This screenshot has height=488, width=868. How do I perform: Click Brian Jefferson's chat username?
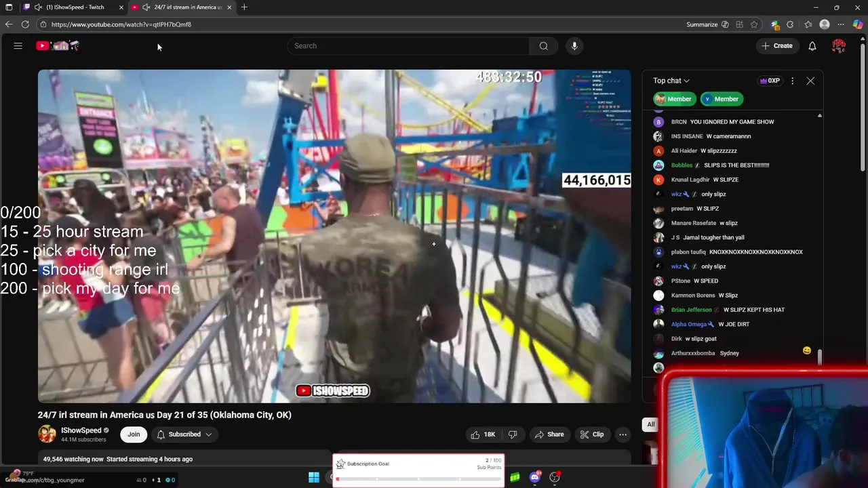(x=691, y=310)
